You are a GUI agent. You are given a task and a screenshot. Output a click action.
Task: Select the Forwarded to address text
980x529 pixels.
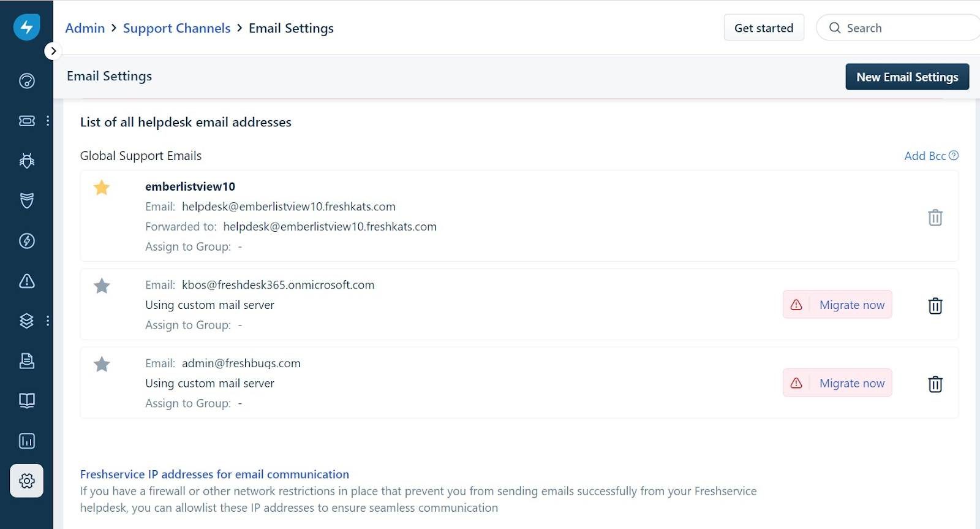coord(330,227)
